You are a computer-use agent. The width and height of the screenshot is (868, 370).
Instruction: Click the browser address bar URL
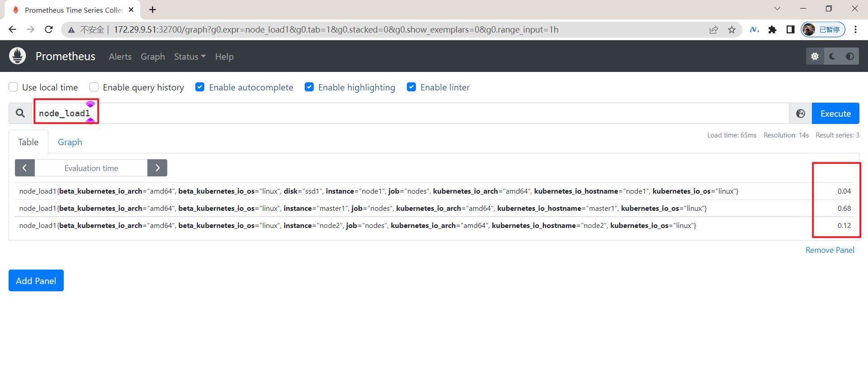tap(336, 29)
